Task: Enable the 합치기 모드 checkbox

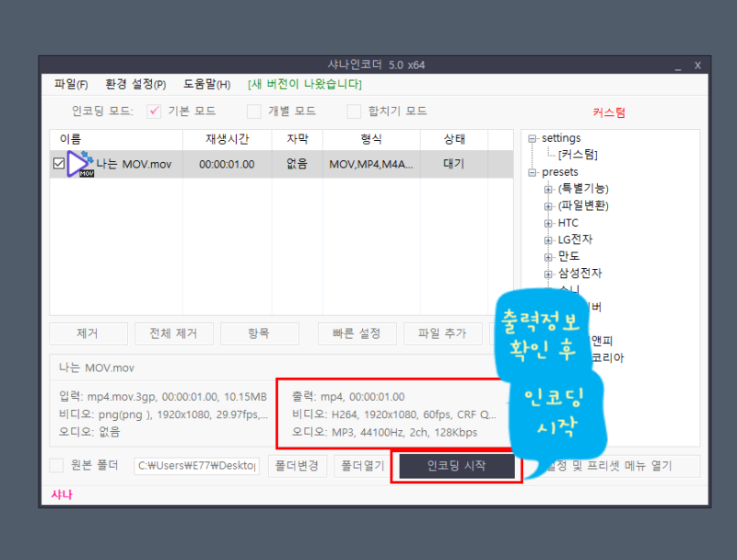Action: 354,111
